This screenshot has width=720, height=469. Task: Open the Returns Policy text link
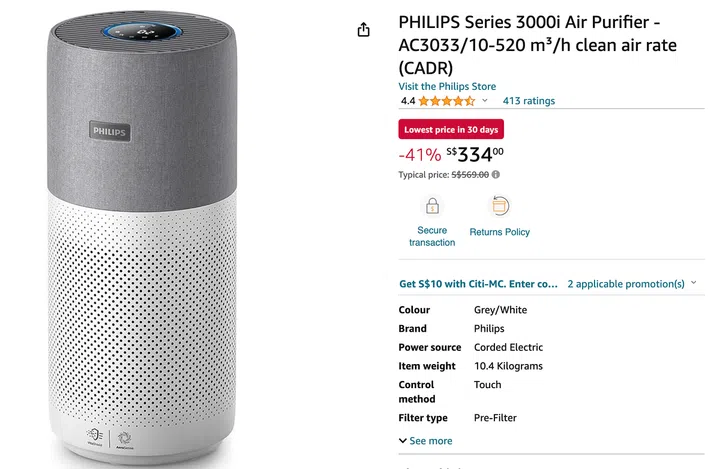500,232
